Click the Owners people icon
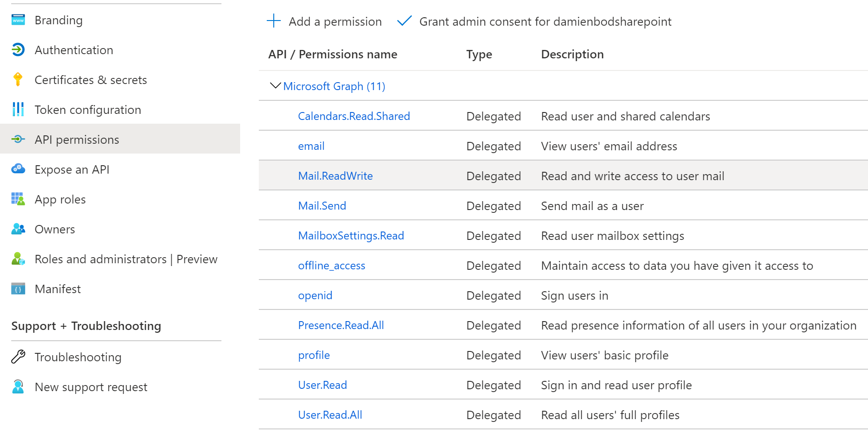868x442 pixels. (18, 229)
